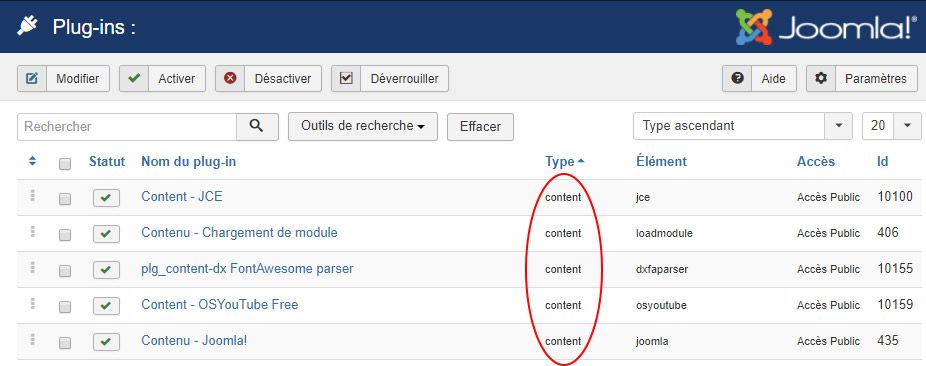Click the Effacer button

coord(480,127)
